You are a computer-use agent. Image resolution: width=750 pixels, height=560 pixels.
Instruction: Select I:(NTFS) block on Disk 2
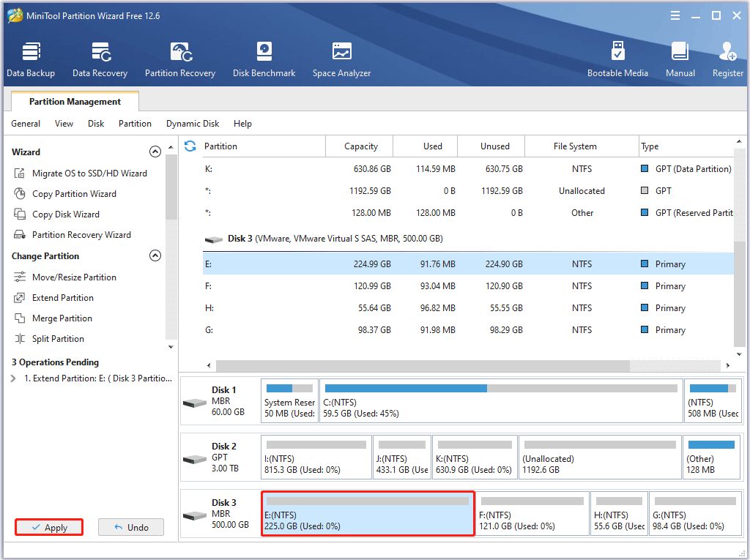click(x=316, y=458)
